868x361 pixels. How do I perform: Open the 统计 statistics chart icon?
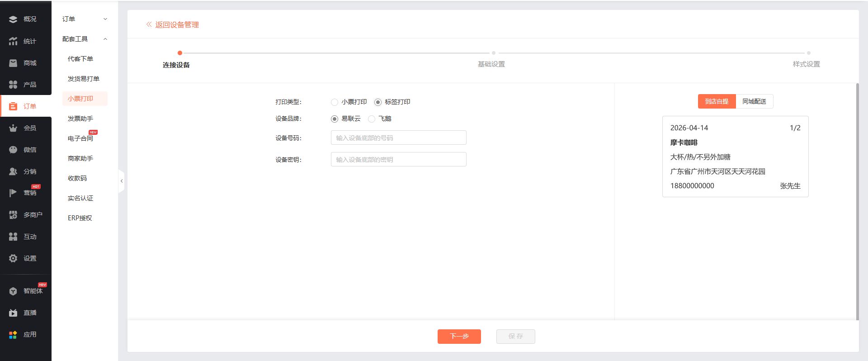(x=13, y=41)
